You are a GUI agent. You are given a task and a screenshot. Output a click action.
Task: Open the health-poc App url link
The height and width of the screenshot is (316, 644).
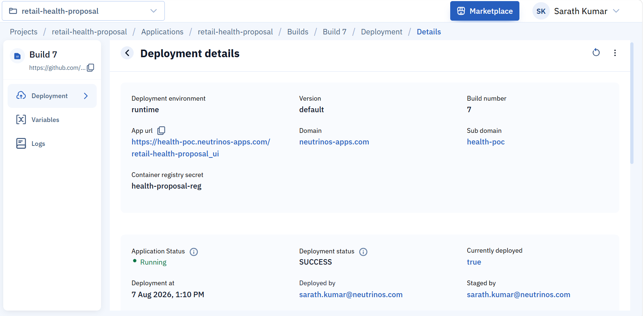tap(201, 148)
